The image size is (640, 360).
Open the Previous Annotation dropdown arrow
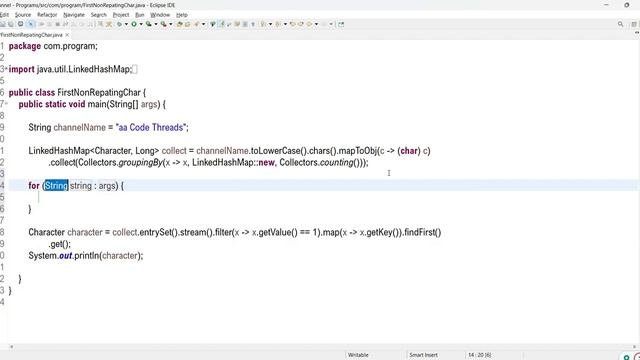(x=285, y=24)
